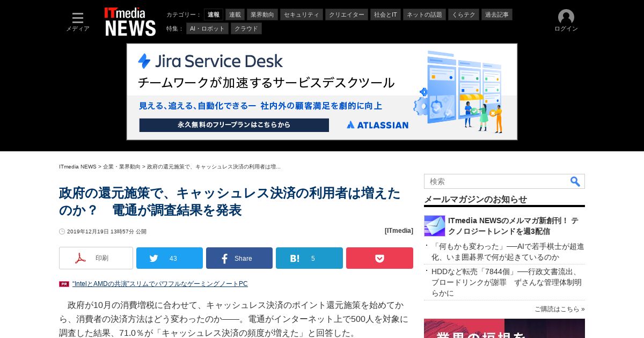Viewport: 644px width, 338px height.
Task: Open ITmedia NEWSのメルマガ新創刊 link
Action: coord(513,226)
